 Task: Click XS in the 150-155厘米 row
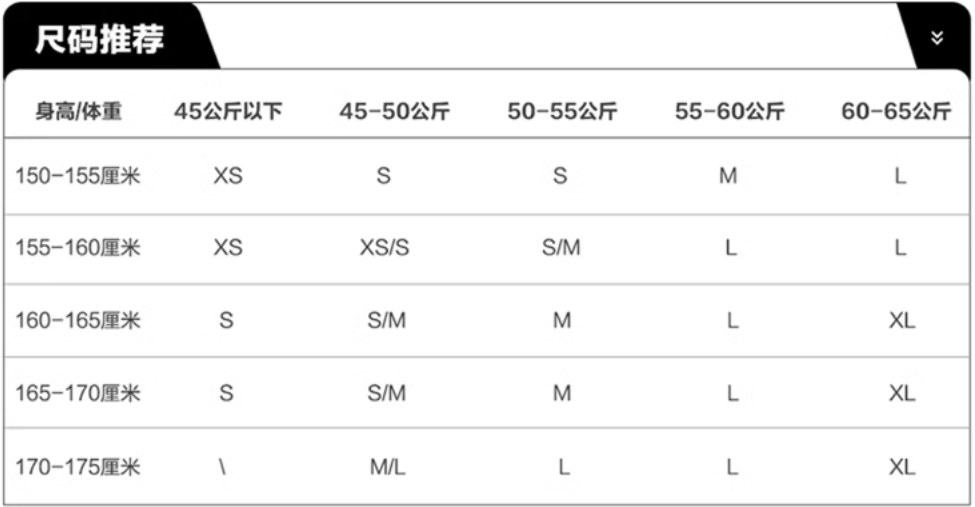pos(228,177)
